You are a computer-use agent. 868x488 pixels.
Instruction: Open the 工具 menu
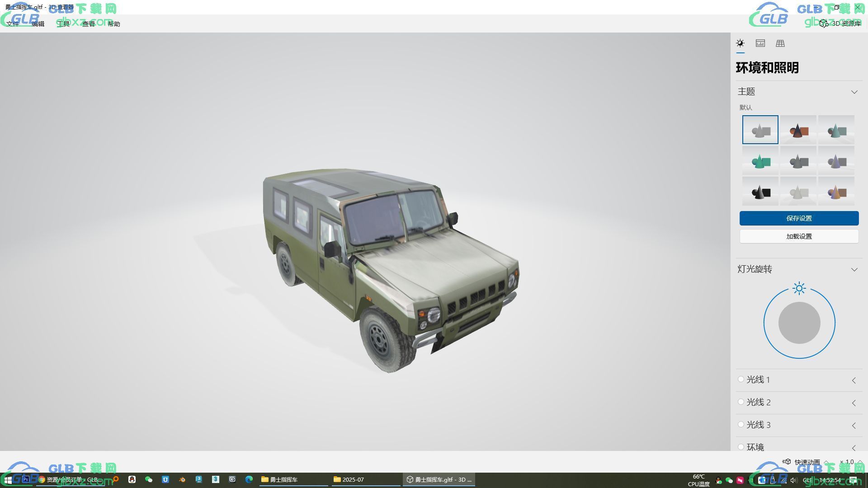point(63,24)
